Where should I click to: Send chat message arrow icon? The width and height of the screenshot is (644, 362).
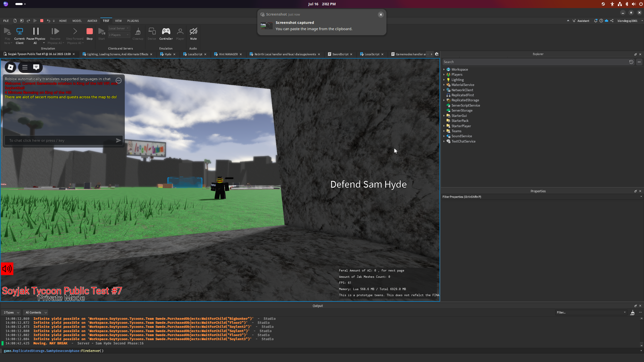[x=118, y=140]
